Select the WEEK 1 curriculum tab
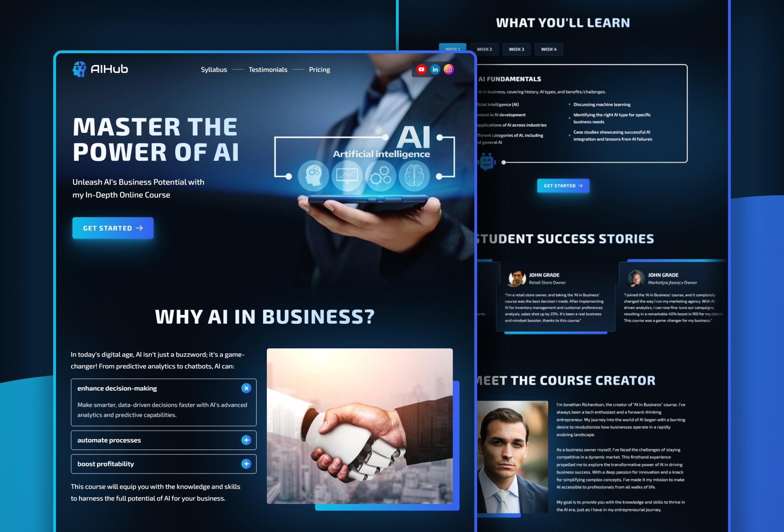 point(453,49)
